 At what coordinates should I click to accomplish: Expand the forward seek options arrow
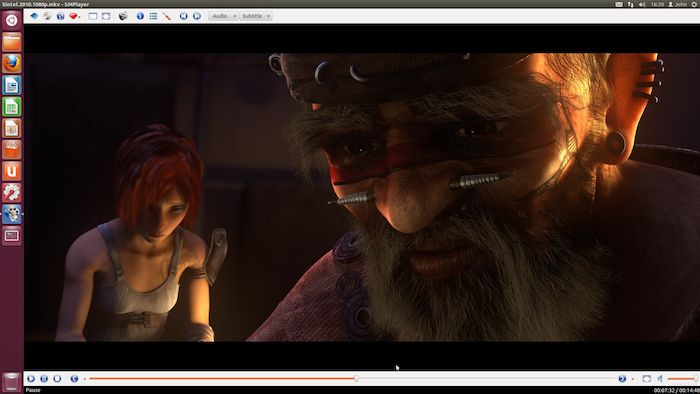tap(633, 379)
